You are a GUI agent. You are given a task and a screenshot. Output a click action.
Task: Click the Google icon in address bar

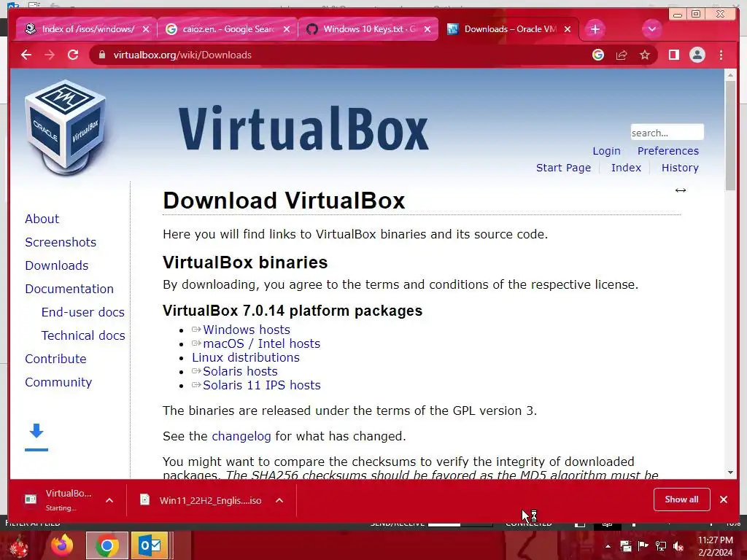point(598,55)
